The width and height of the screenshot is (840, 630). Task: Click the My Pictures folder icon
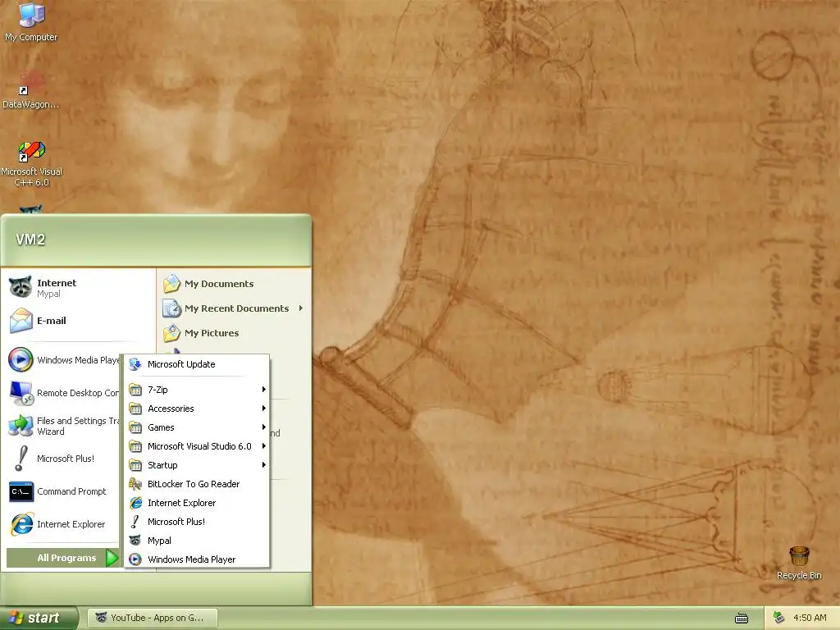[171, 333]
